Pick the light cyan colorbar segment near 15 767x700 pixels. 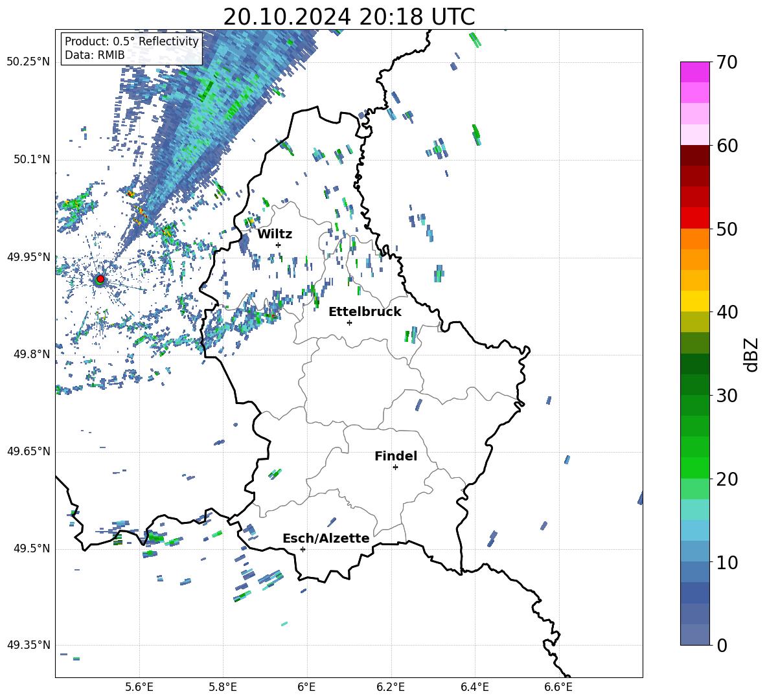694,510
